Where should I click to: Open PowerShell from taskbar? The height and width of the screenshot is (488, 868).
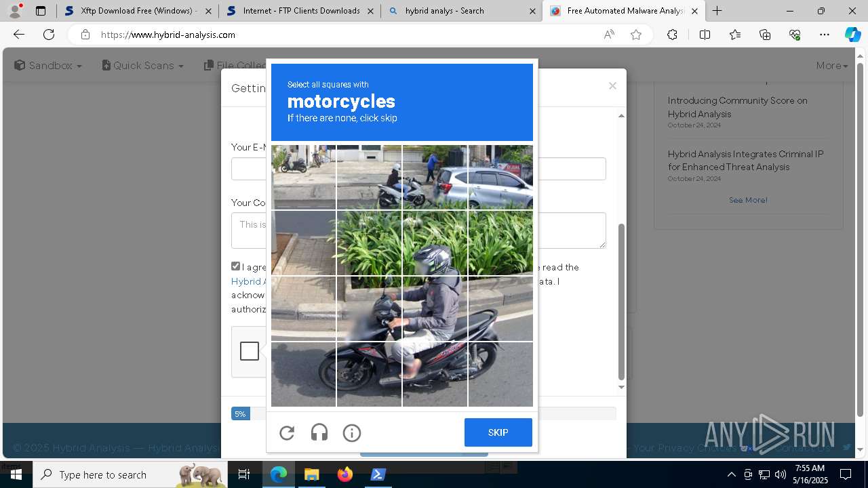[378, 474]
